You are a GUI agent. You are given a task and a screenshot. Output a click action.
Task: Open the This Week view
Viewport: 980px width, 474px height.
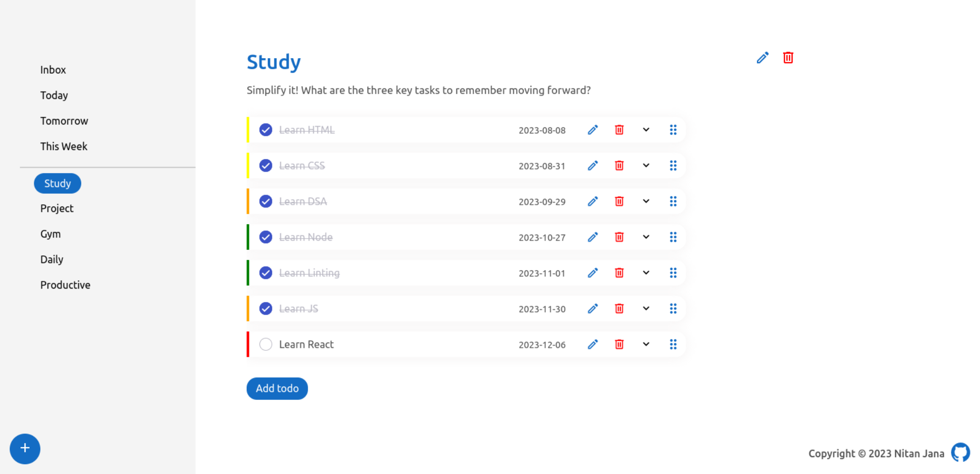[x=64, y=147]
